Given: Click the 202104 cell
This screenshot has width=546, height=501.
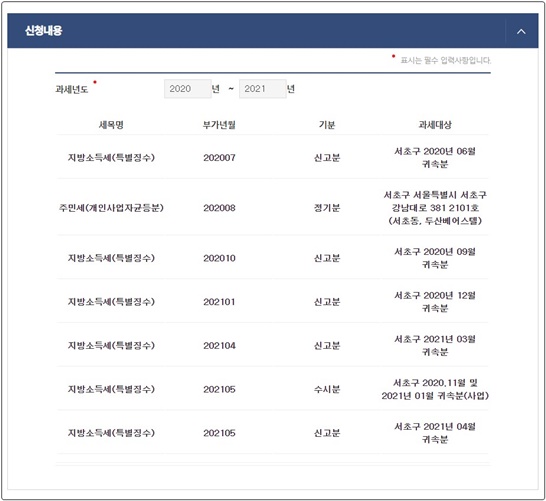Looking at the screenshot, I should tap(219, 345).
